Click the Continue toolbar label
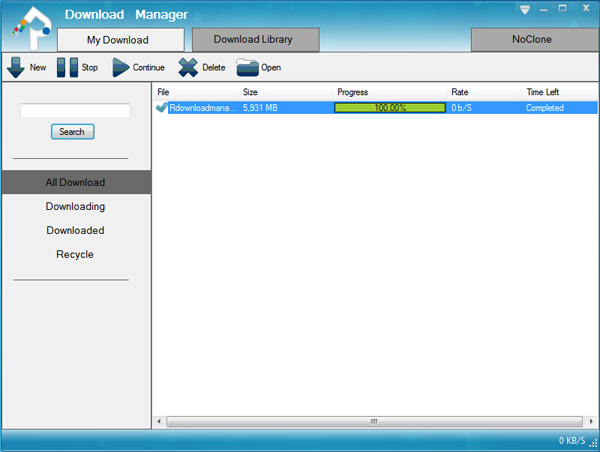 pos(149,67)
